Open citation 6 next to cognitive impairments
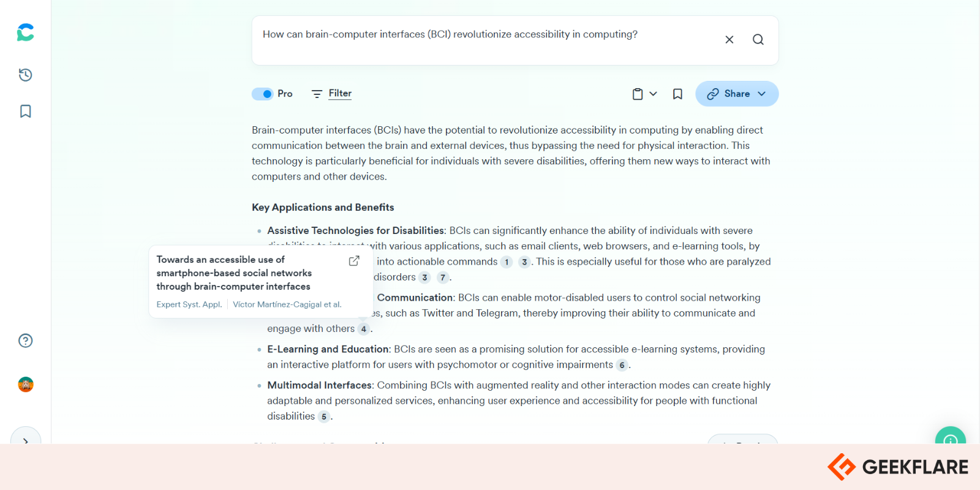The image size is (980, 490). (622, 365)
